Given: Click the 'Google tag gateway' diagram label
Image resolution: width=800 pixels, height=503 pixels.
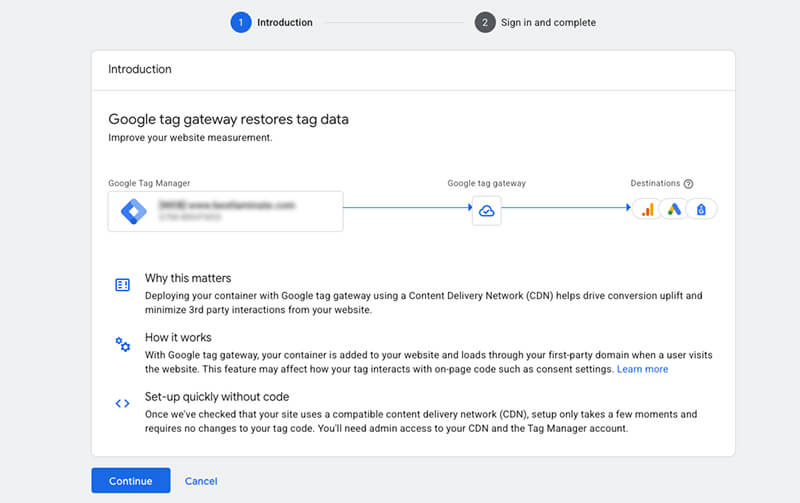Looking at the screenshot, I should pyautogui.click(x=486, y=183).
